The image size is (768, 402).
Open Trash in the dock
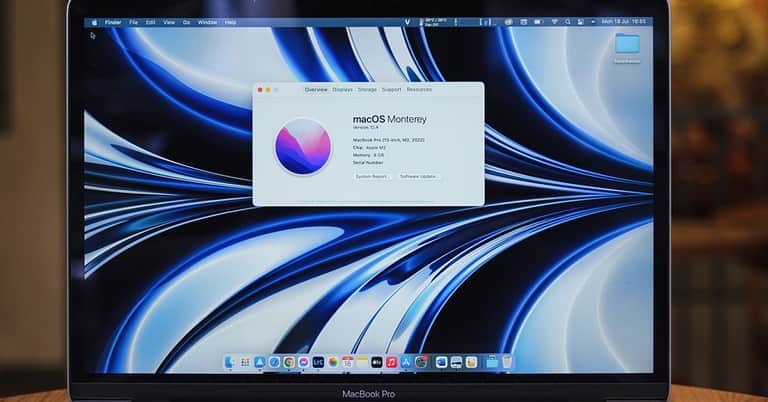coord(507,362)
